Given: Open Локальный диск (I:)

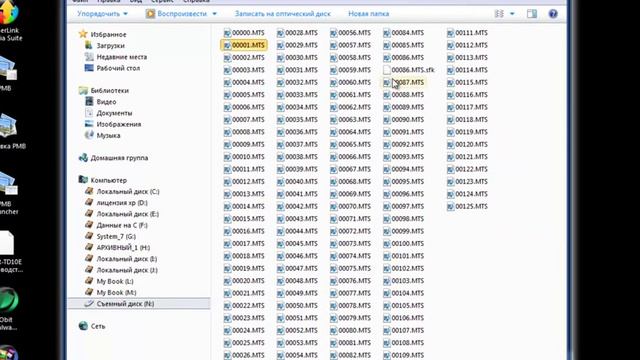Looking at the screenshot, I should [x=127, y=259].
